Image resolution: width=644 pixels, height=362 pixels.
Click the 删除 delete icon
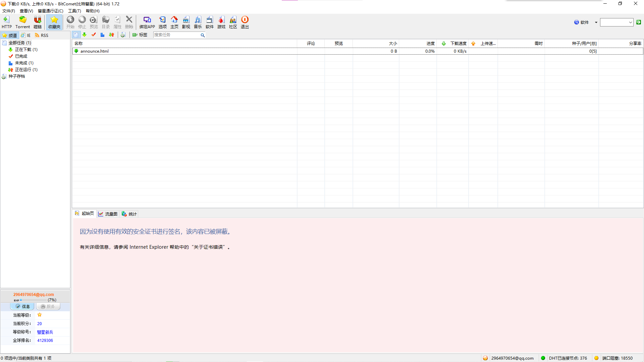point(129,22)
